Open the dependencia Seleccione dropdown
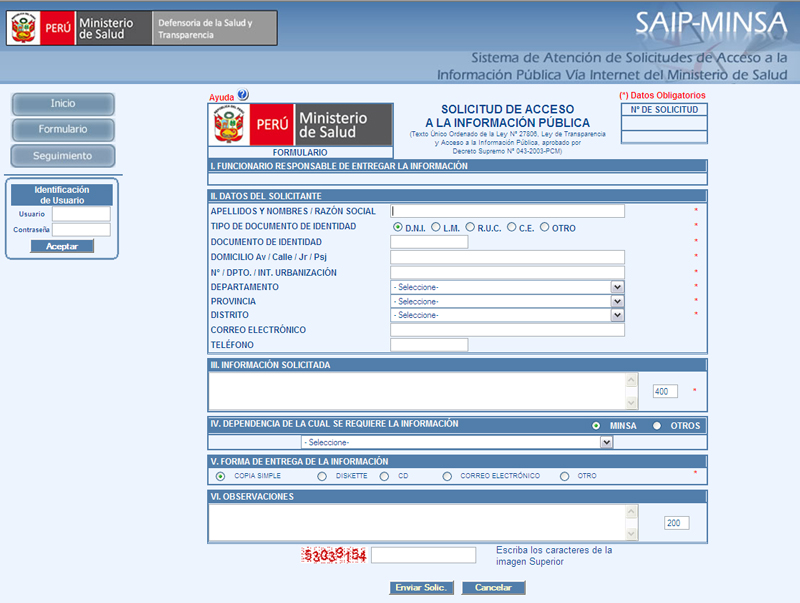 [x=457, y=442]
